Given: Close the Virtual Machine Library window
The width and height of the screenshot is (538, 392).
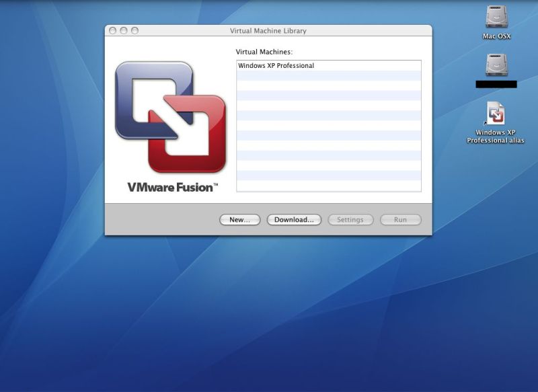Looking at the screenshot, I should tap(112, 31).
